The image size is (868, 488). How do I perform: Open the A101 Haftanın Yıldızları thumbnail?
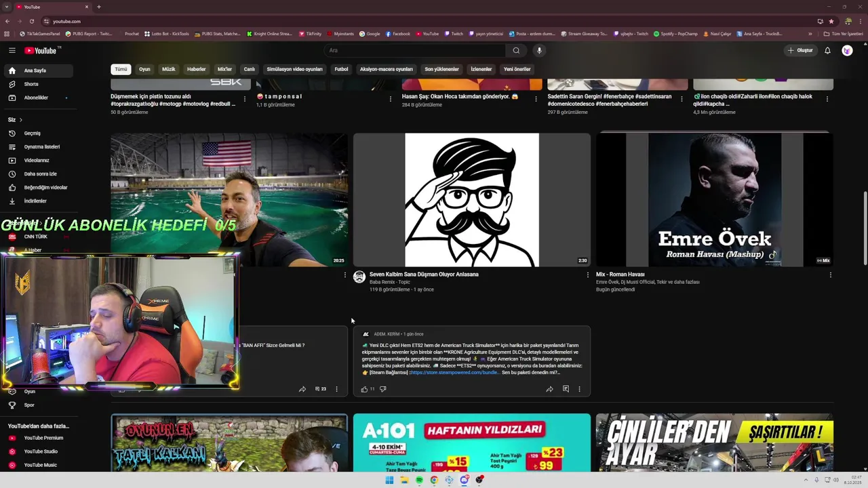472,443
